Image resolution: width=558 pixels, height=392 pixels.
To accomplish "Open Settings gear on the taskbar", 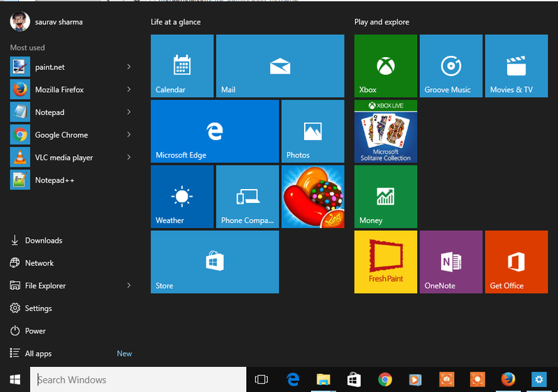I will click(x=538, y=379).
